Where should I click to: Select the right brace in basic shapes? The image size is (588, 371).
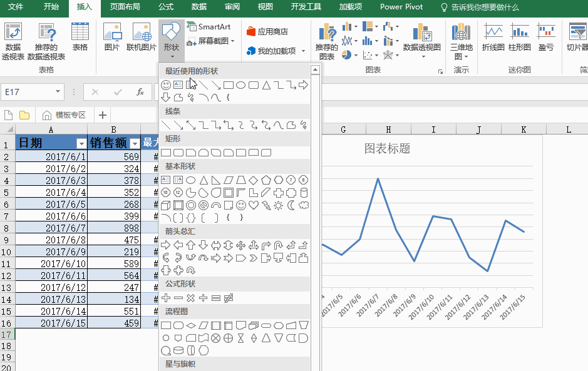[x=241, y=217]
